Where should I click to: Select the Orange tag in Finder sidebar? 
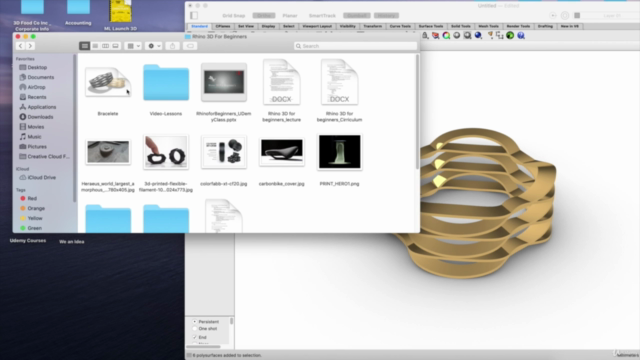33,208
